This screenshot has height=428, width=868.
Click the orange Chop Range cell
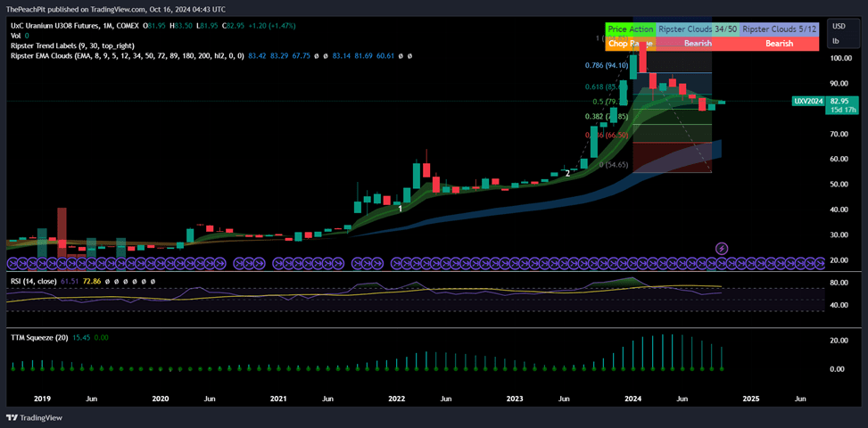pos(630,43)
